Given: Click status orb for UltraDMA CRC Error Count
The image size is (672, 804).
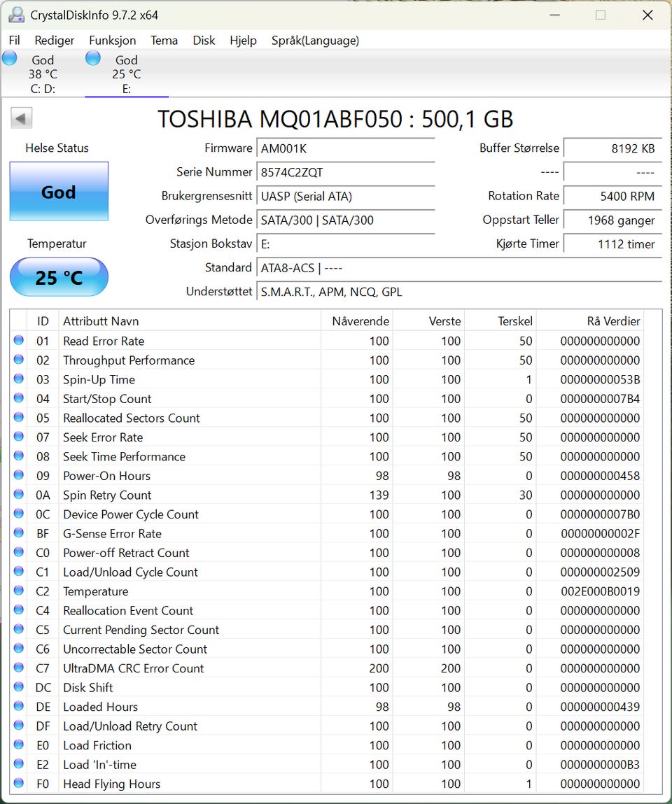Looking at the screenshot, I should (x=18, y=668).
